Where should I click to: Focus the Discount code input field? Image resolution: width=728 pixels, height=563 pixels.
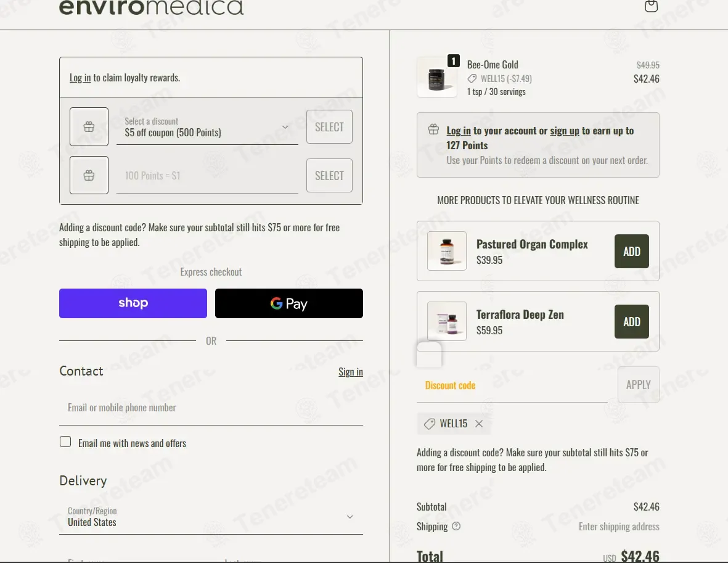click(512, 385)
